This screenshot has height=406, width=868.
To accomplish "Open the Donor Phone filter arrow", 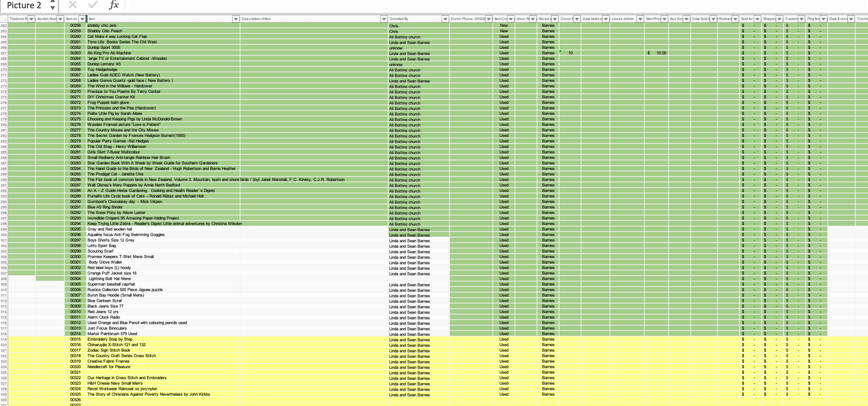I will (x=488, y=19).
